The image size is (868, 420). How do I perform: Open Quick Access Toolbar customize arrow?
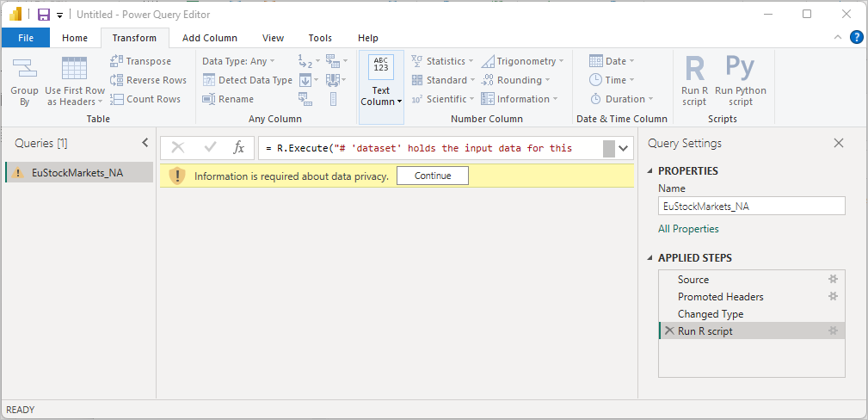pos(59,15)
